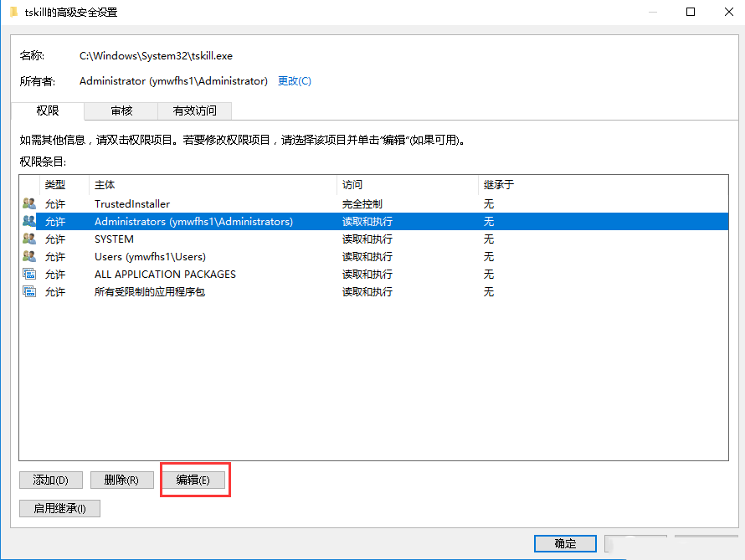Select the SYSTEM principal row
The image size is (745, 560).
point(373,239)
